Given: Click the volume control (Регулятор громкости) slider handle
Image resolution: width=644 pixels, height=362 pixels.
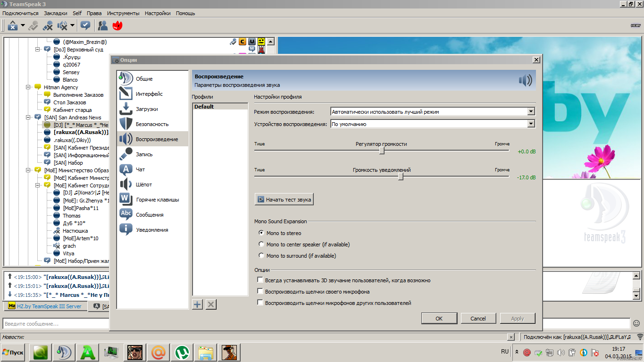Looking at the screenshot, I should tap(382, 151).
